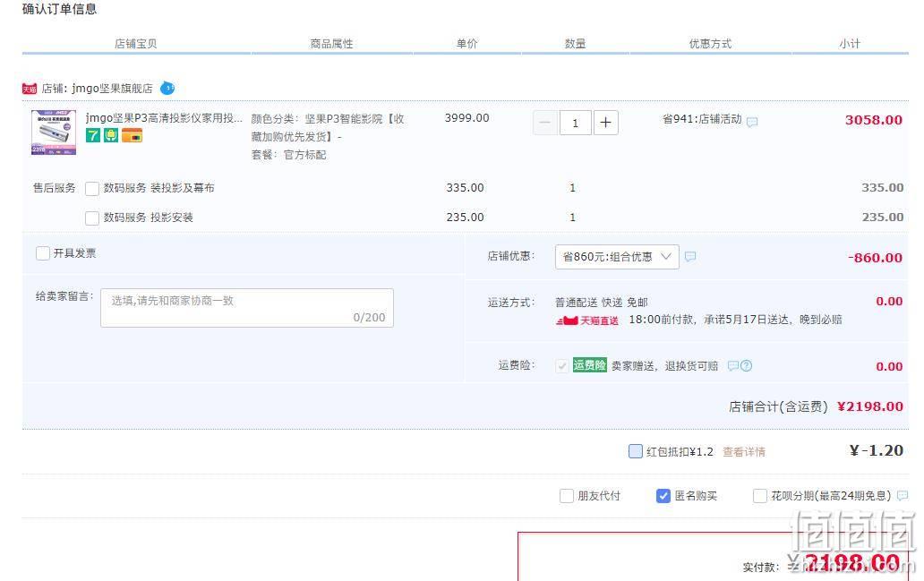
Task: Decrease quantity with the minus button
Action: click(545, 123)
